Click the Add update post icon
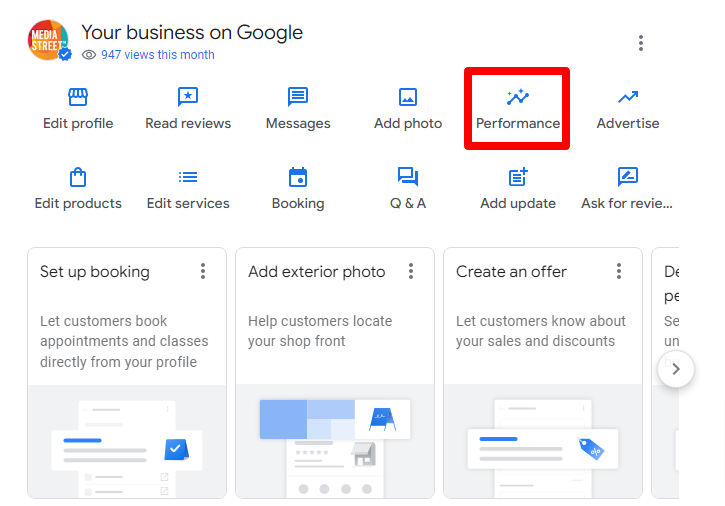Viewport: 725px width, 506px height. pyautogui.click(x=518, y=177)
